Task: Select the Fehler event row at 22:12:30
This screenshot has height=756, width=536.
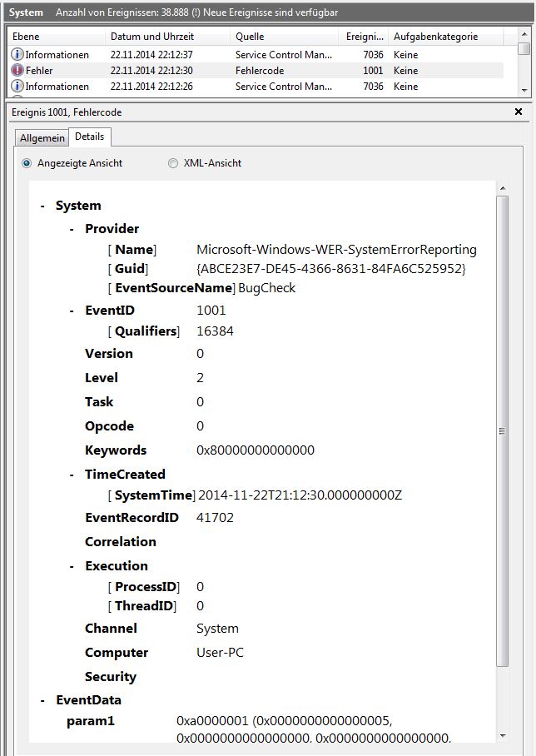Action: coord(250,71)
